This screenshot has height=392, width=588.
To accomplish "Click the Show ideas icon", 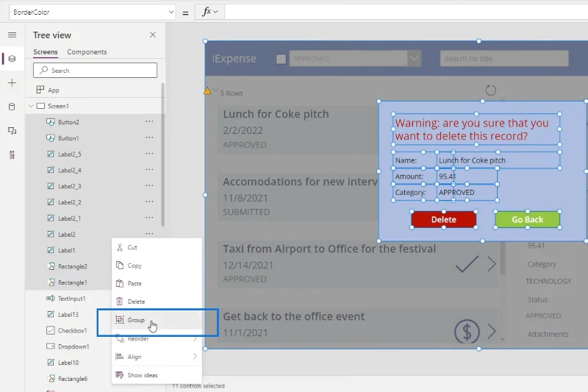I will pos(120,375).
